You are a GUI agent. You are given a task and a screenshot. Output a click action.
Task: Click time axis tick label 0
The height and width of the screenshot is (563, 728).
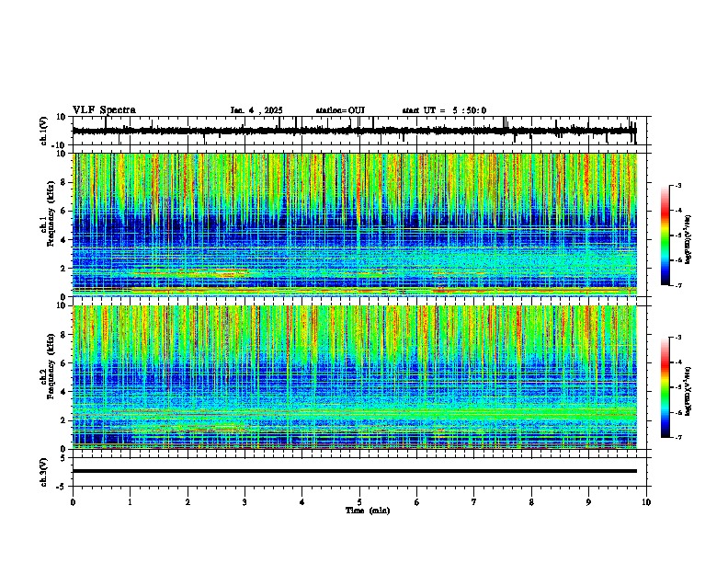pyautogui.click(x=73, y=502)
